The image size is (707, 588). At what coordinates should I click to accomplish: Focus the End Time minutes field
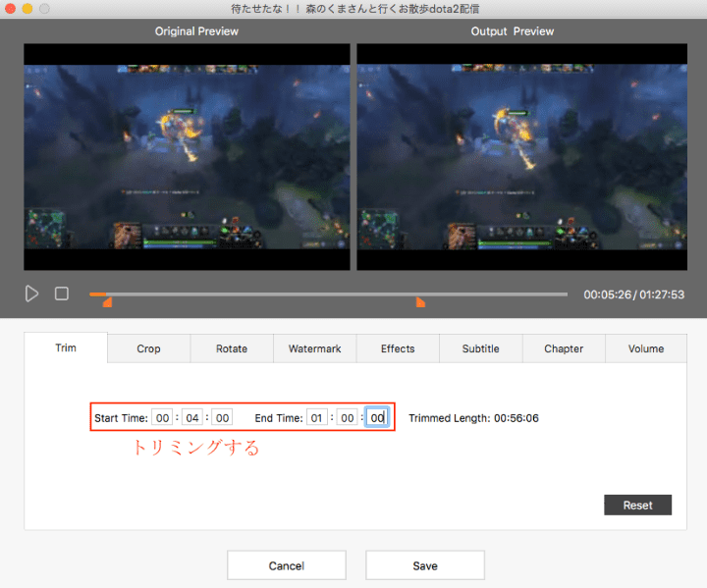tap(348, 418)
